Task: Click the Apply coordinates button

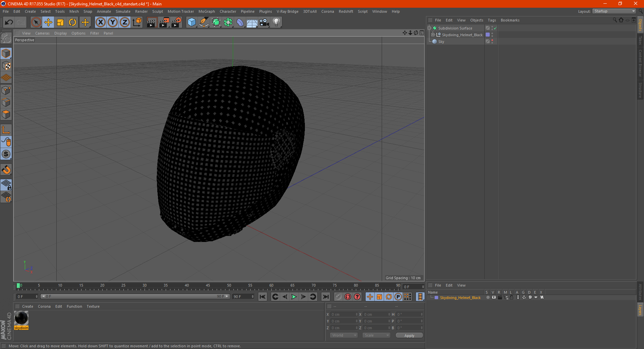Action: pos(409,336)
